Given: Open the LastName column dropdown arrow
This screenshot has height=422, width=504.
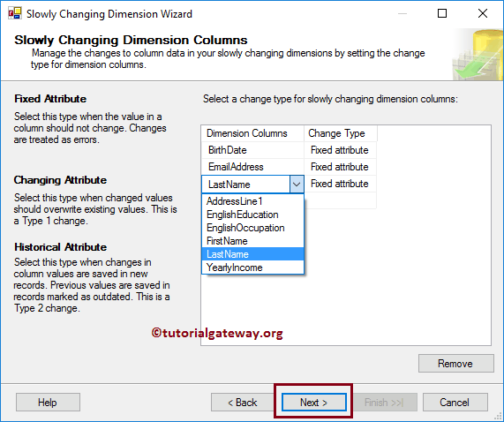Looking at the screenshot, I should pyautogui.click(x=297, y=185).
